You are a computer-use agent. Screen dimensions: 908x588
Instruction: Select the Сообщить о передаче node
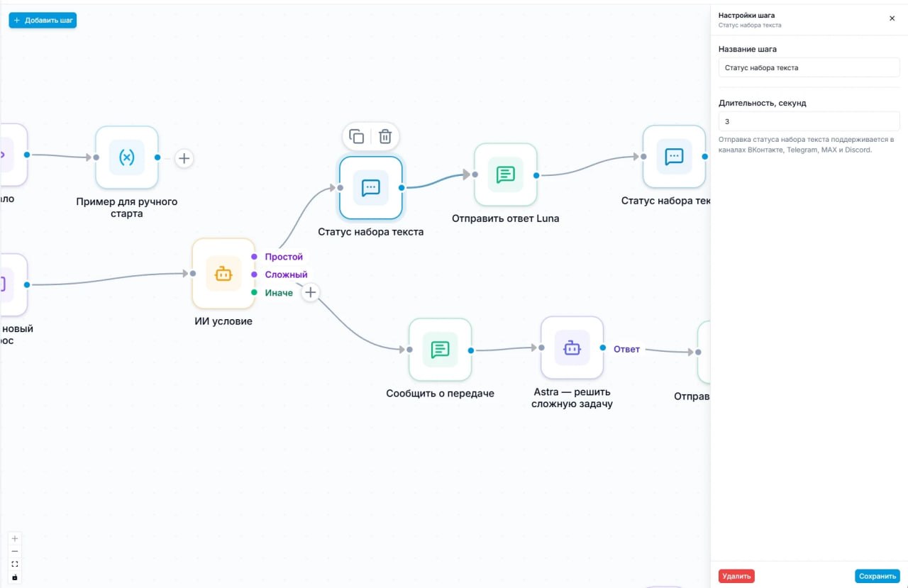[440, 350]
